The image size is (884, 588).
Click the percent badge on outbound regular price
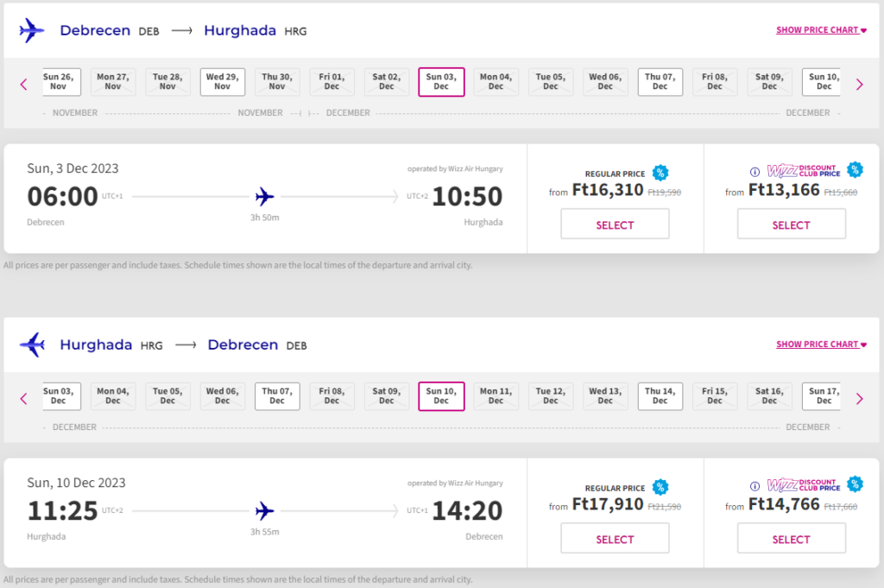click(660, 173)
